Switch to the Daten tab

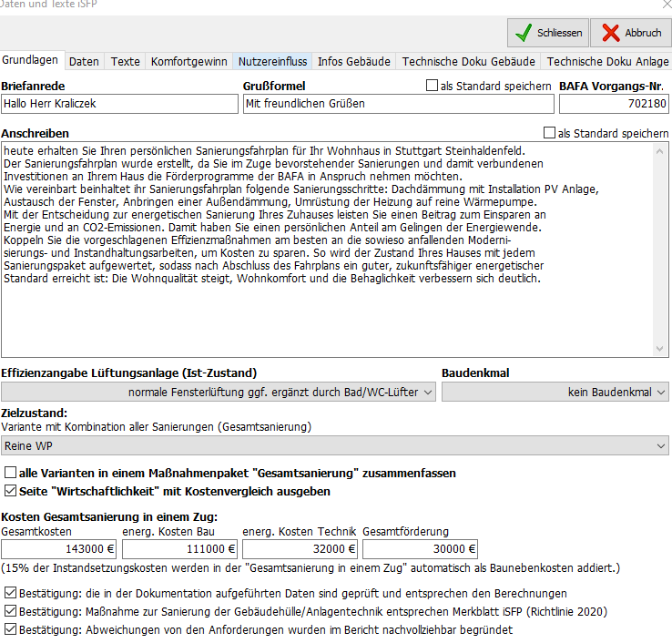pyautogui.click(x=84, y=62)
